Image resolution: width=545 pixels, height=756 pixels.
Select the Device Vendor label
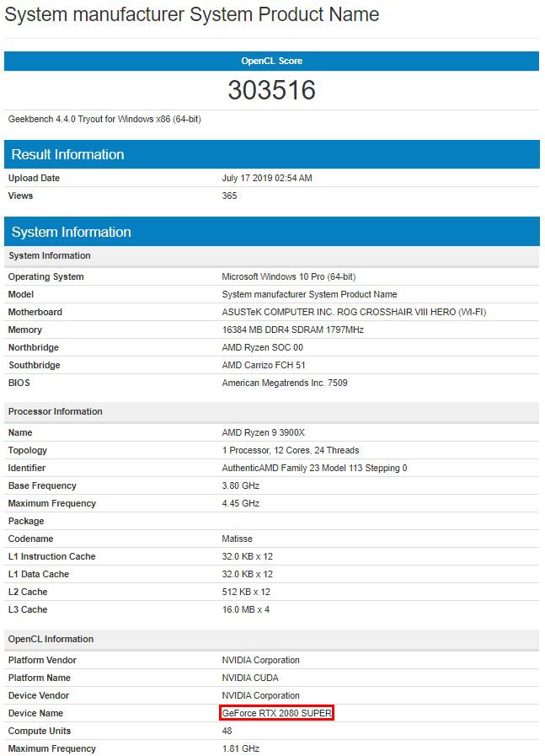click(39, 695)
